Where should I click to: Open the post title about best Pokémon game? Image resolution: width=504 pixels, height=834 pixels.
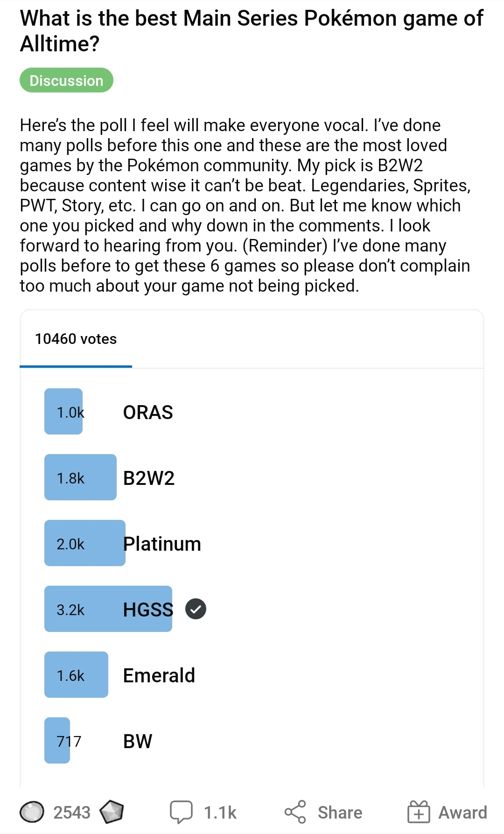click(x=252, y=31)
